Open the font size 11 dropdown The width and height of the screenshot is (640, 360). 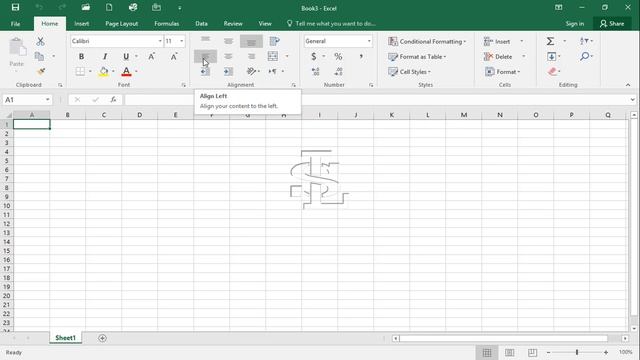coord(182,41)
